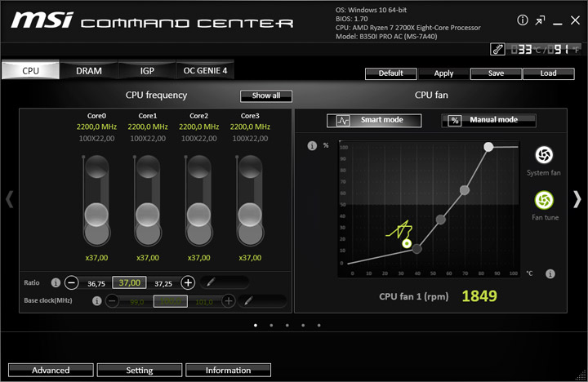
Task: Switch to the IGP tab
Action: pyautogui.click(x=147, y=70)
